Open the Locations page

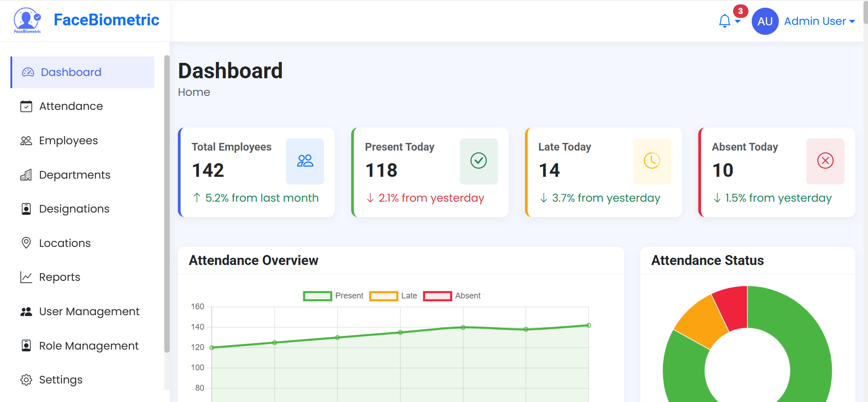pos(82,243)
